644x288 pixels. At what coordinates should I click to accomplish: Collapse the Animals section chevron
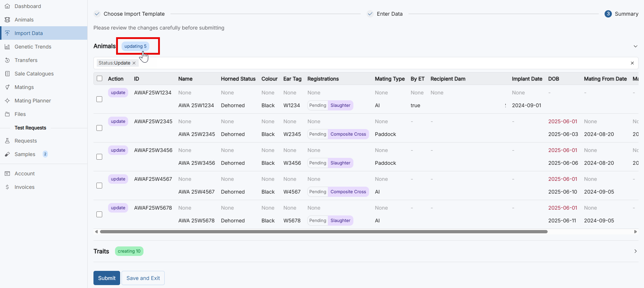coord(635,46)
